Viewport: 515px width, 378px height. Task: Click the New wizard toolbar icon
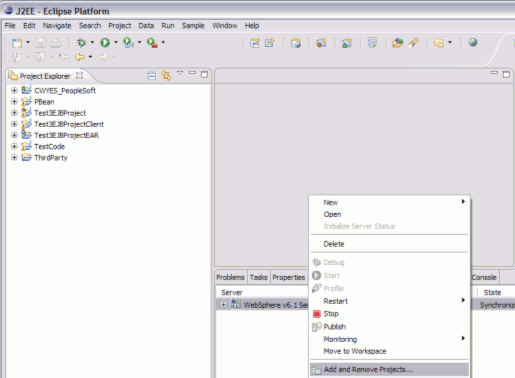[17, 43]
